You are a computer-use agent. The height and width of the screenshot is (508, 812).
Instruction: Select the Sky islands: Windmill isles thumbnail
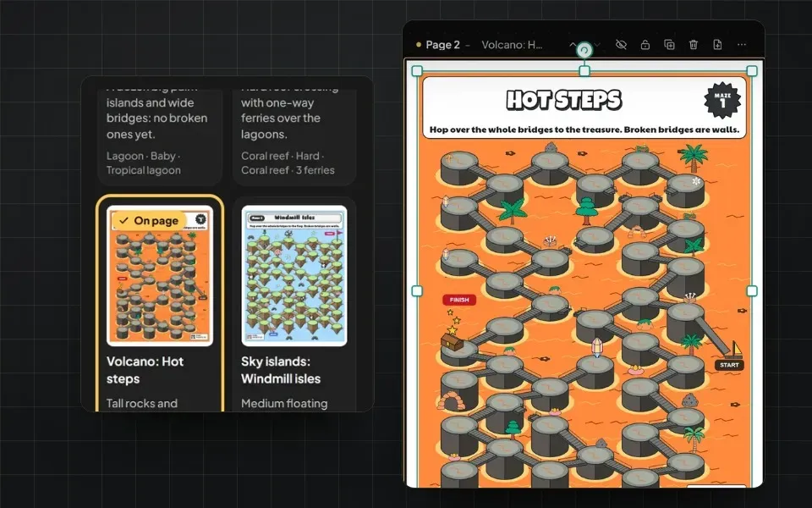(294, 276)
